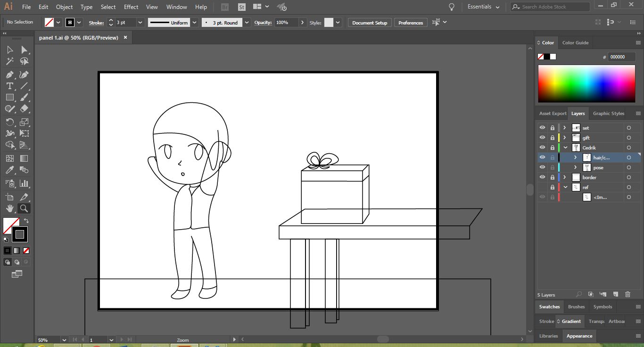
Task: Choose the Hand tool
Action: click(x=9, y=208)
